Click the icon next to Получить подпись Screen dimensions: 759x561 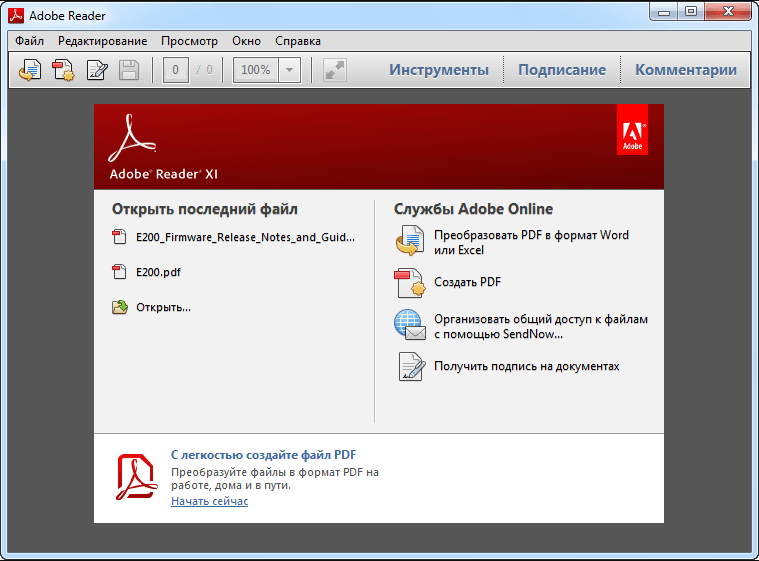click(411, 366)
